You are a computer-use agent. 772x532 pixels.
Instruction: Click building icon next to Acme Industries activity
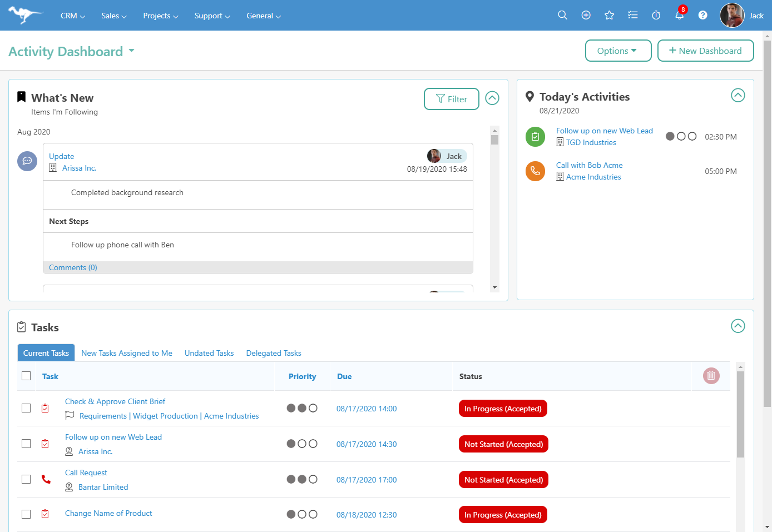pos(560,177)
